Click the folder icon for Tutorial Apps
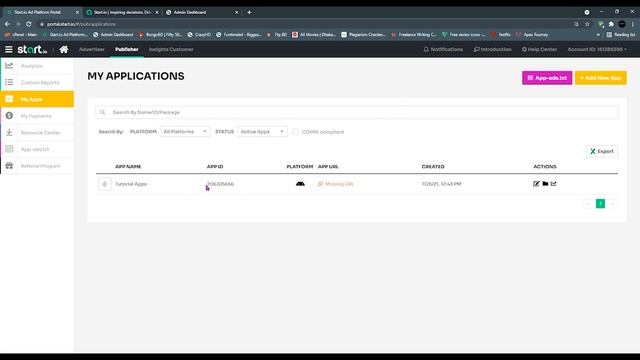The height and width of the screenshot is (360, 640). (x=545, y=184)
